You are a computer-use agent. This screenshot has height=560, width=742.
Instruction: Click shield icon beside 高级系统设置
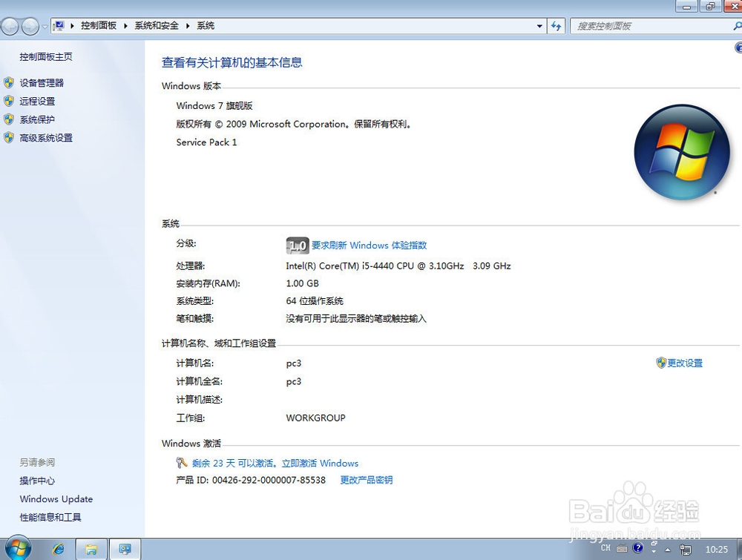click(9, 138)
